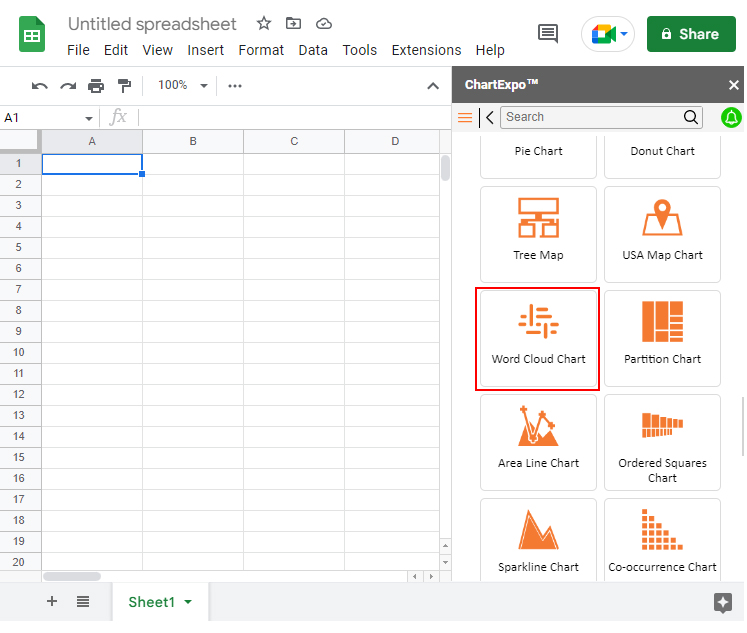Open comment history
The height and width of the screenshot is (633, 747).
(548, 34)
